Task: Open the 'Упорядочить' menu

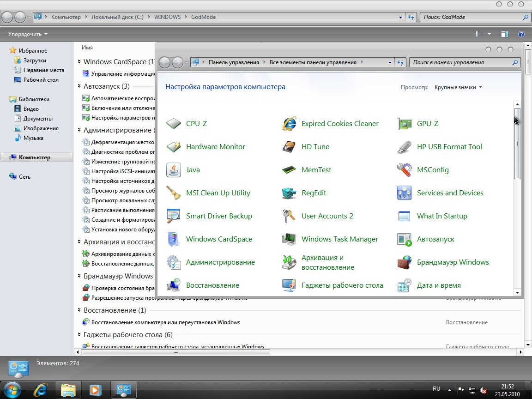Action: tap(28, 34)
